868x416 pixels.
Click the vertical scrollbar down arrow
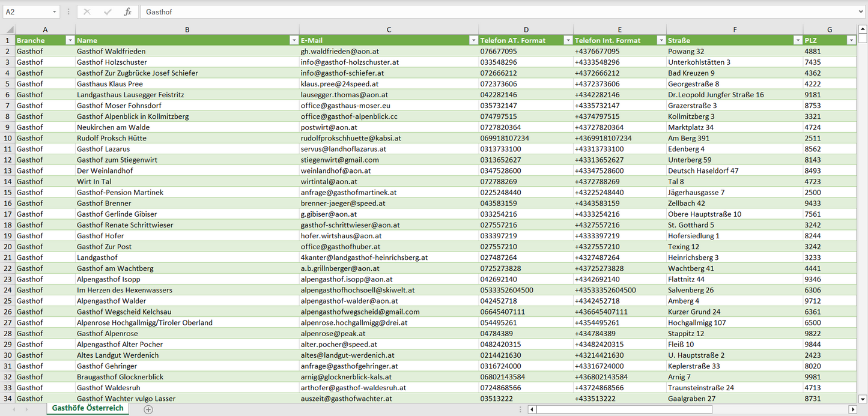coord(863,398)
